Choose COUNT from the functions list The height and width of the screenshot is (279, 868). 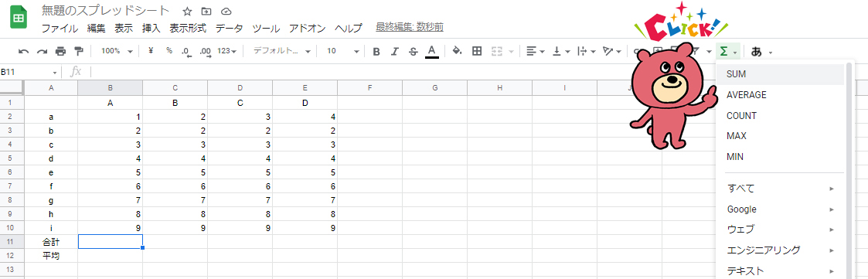[780, 116]
